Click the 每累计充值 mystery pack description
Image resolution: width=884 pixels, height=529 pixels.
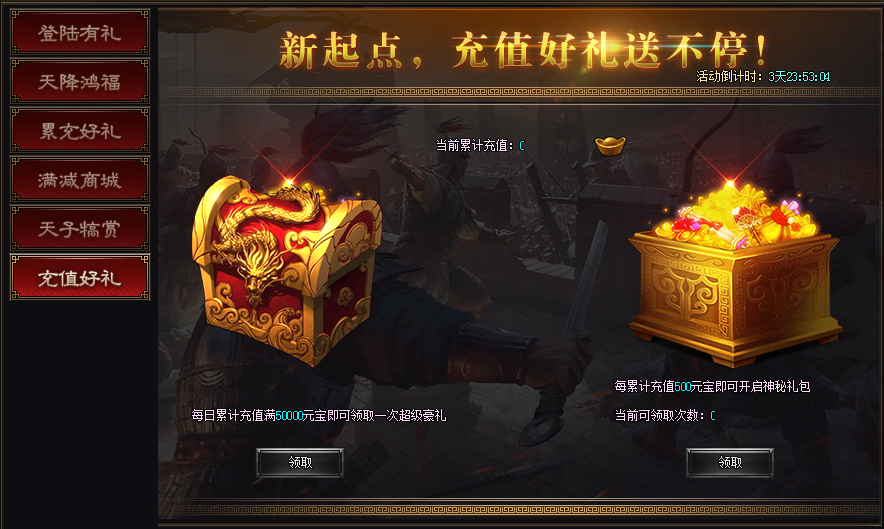(712, 386)
